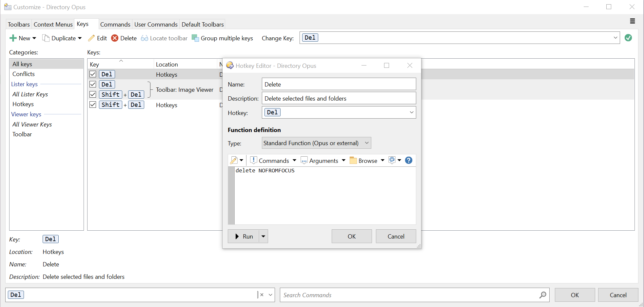Image resolution: width=644 pixels, height=307 pixels.
Task: Expand the Duplicate dropdown arrow
Action: 80,38
